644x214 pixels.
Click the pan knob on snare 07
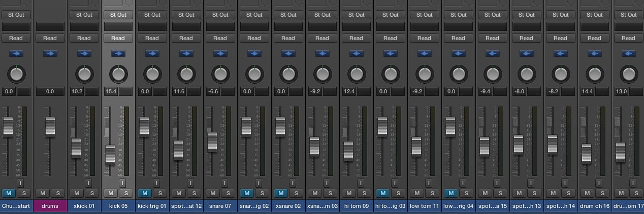(220, 75)
